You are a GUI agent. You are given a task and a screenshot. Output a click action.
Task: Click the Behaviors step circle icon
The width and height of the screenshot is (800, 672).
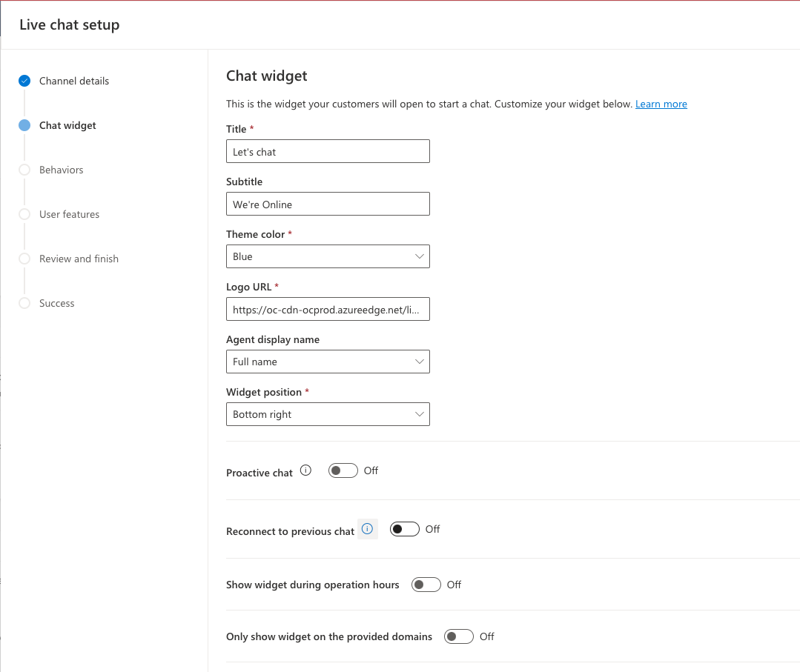click(24, 170)
